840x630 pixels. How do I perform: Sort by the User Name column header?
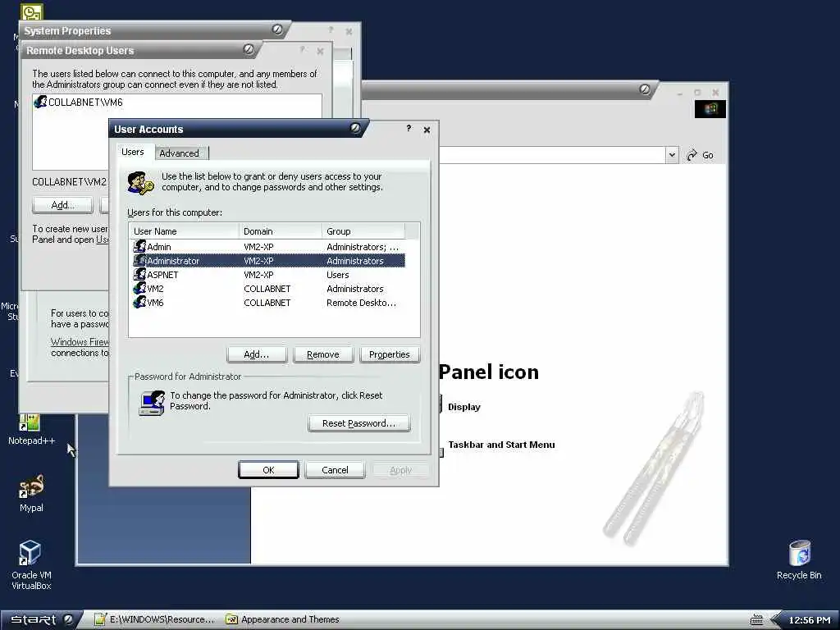point(185,231)
